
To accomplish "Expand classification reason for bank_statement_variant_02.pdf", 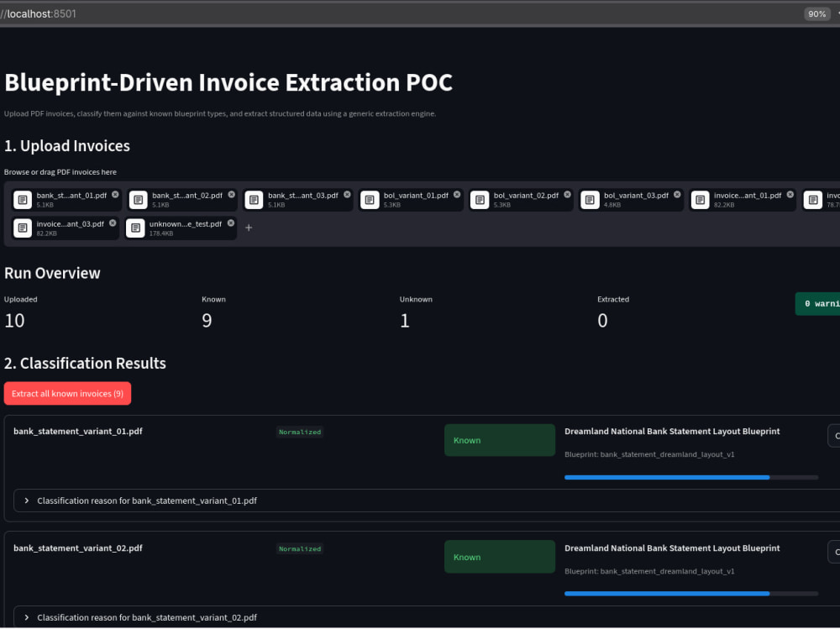I will [x=427, y=617].
